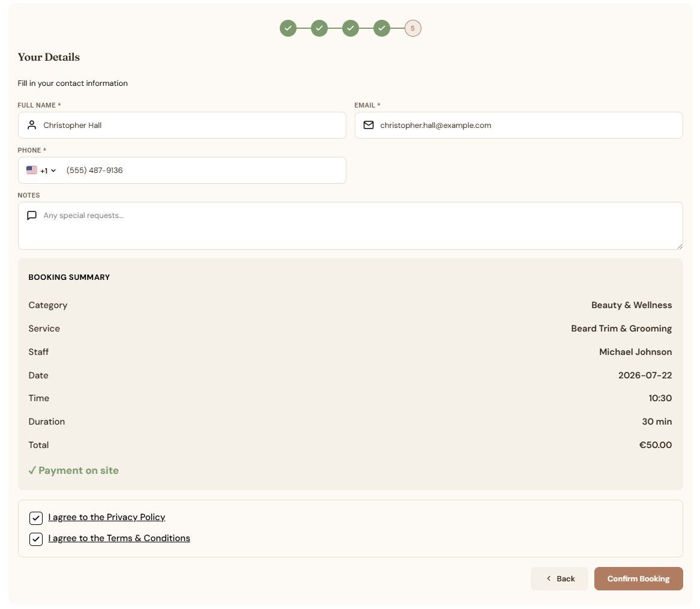Open the Privacy Policy link
Viewport: 700px width, 609px height.
click(107, 517)
